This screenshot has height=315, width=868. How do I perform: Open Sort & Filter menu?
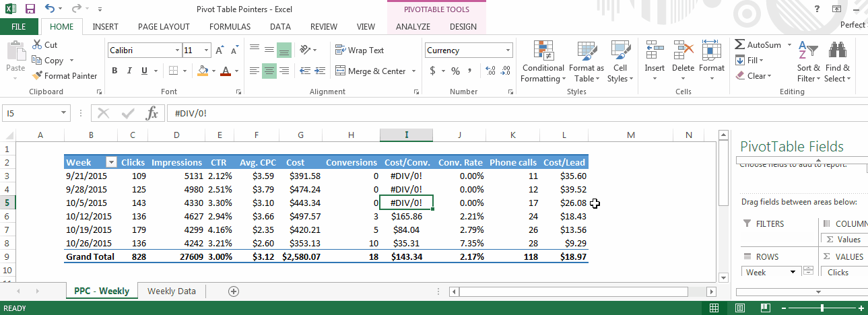pos(808,61)
